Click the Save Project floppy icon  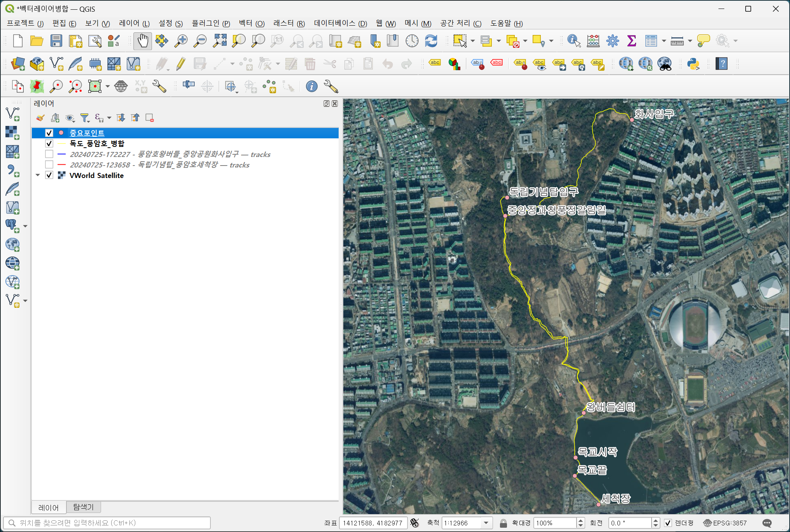[x=56, y=41]
